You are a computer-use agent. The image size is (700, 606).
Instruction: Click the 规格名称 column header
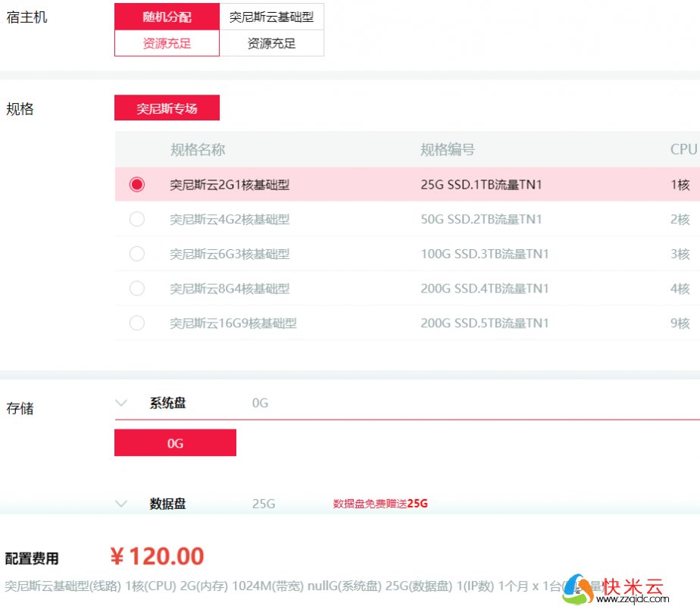[x=198, y=149]
